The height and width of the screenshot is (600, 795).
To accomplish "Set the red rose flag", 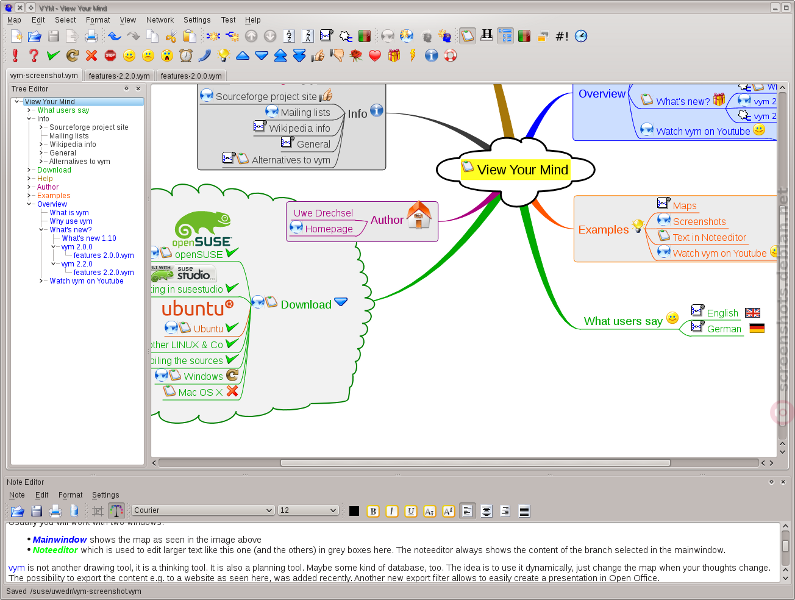I will (356, 55).
